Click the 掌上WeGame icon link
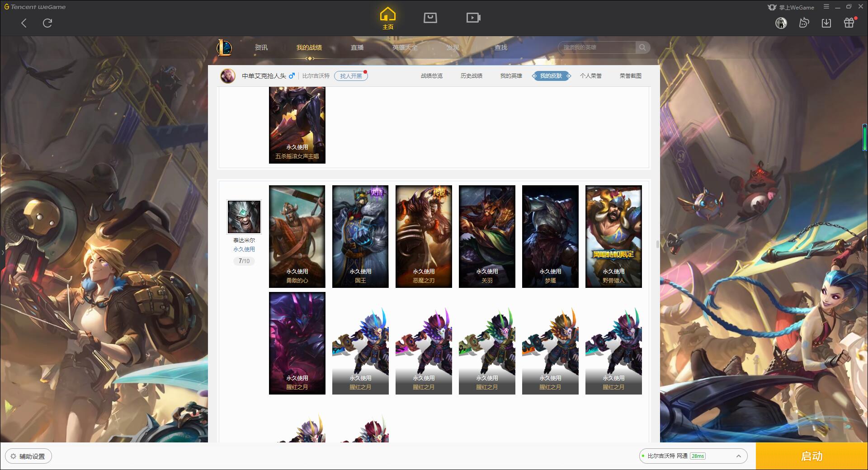 click(x=791, y=7)
